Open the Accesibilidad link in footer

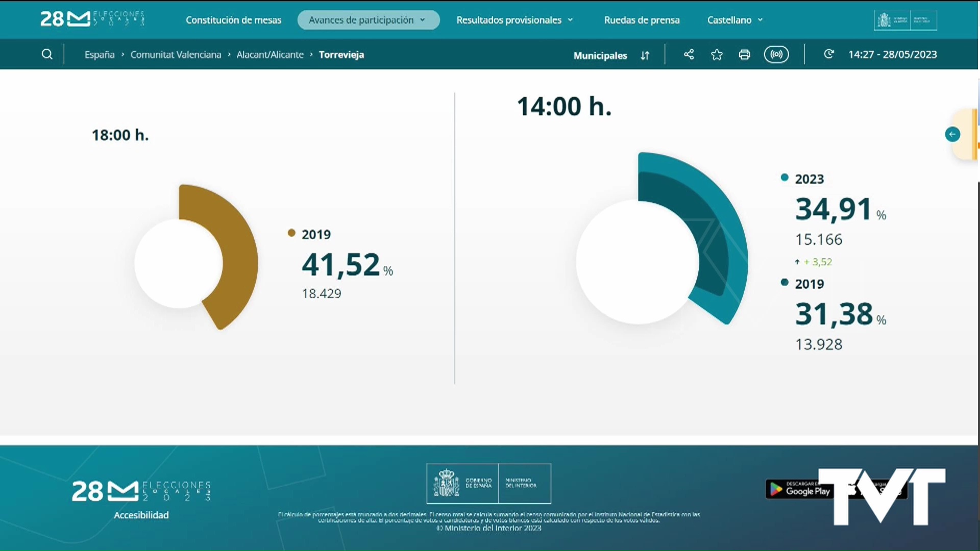tap(141, 515)
